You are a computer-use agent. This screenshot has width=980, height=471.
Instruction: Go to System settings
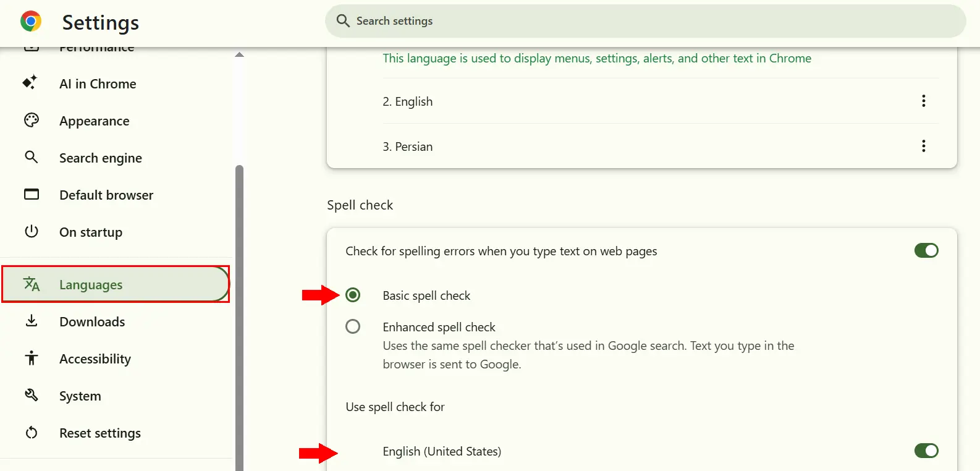click(116, 396)
